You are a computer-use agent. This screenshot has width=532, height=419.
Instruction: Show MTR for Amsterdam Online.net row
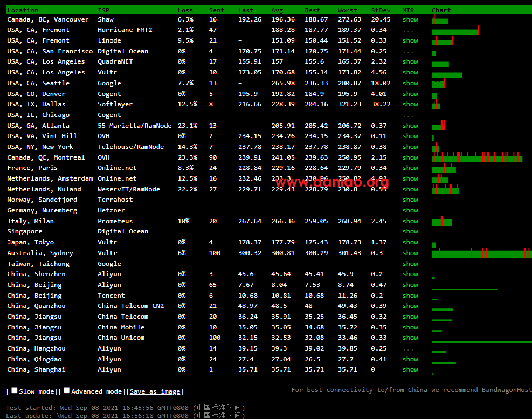(x=410, y=178)
